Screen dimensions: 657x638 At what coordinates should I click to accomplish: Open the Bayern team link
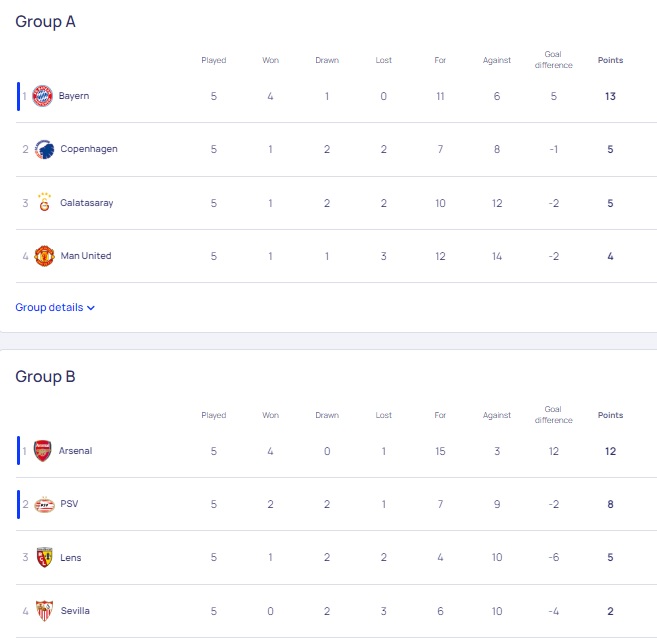click(x=74, y=96)
